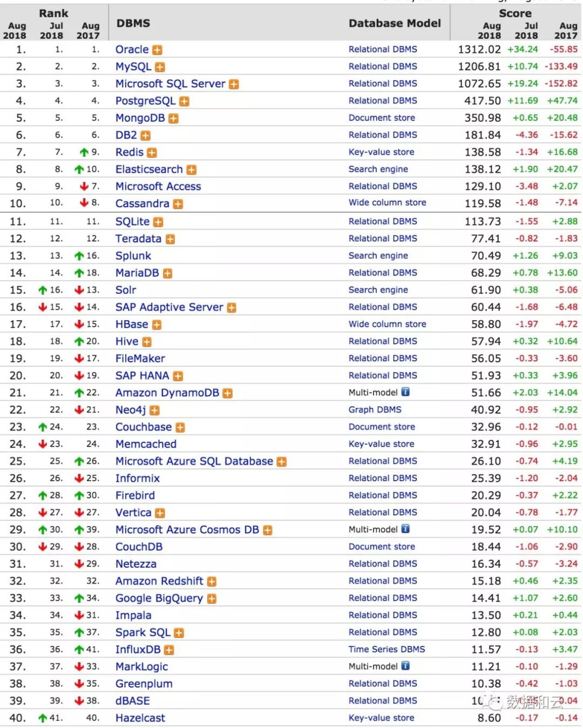583x728 pixels.
Task: Click the plus icon beside MySQL
Action: pyautogui.click(x=160, y=68)
